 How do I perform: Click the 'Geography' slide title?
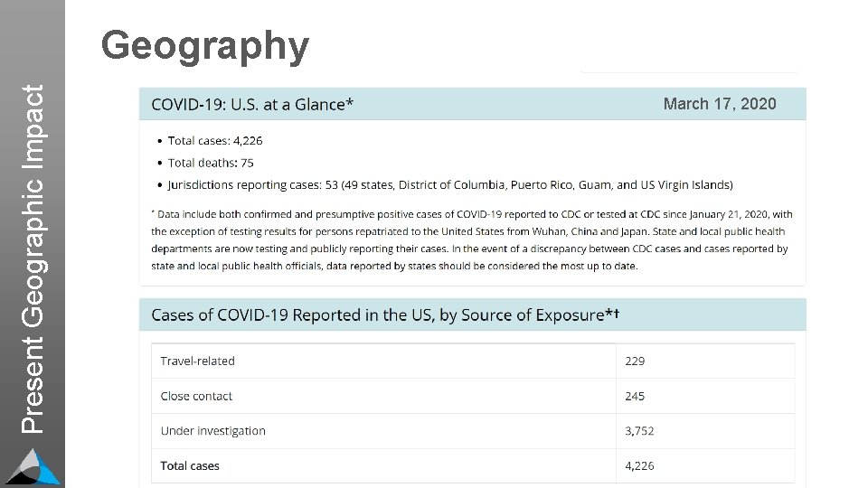pyautogui.click(x=205, y=45)
